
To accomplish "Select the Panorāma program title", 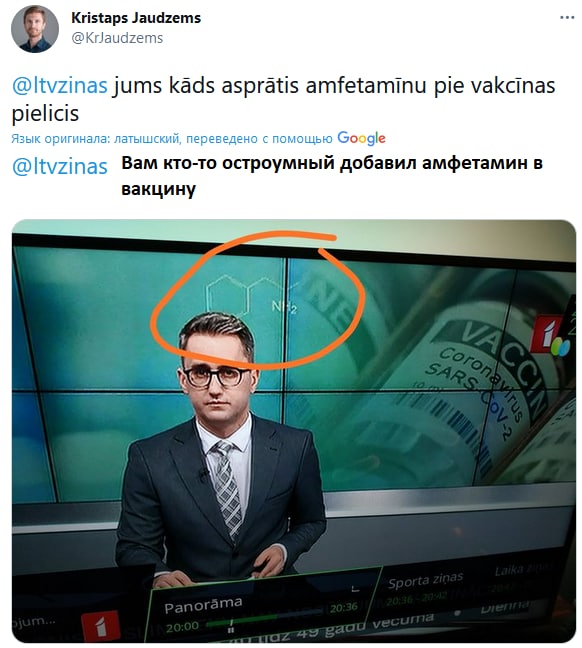I will [x=203, y=605].
